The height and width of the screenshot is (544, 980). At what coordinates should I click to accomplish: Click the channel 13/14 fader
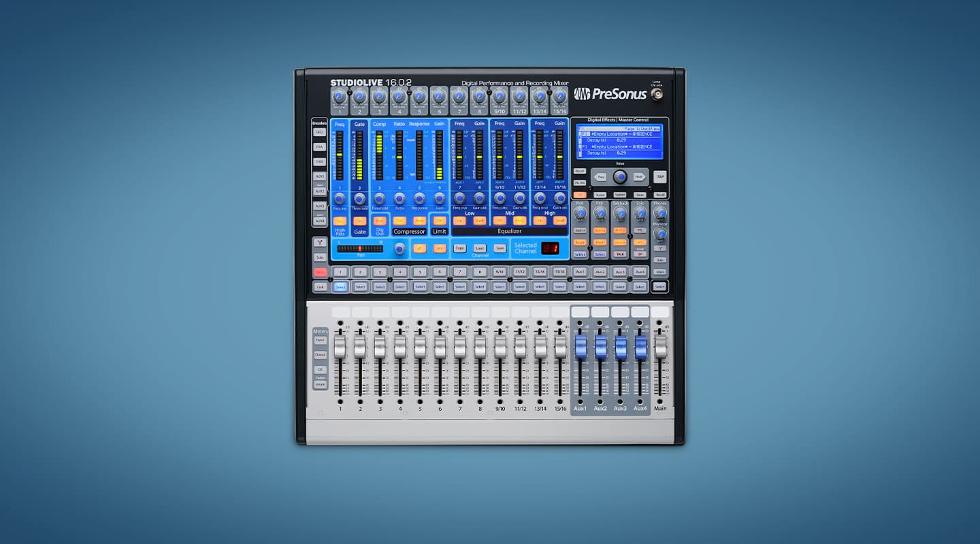click(540, 347)
